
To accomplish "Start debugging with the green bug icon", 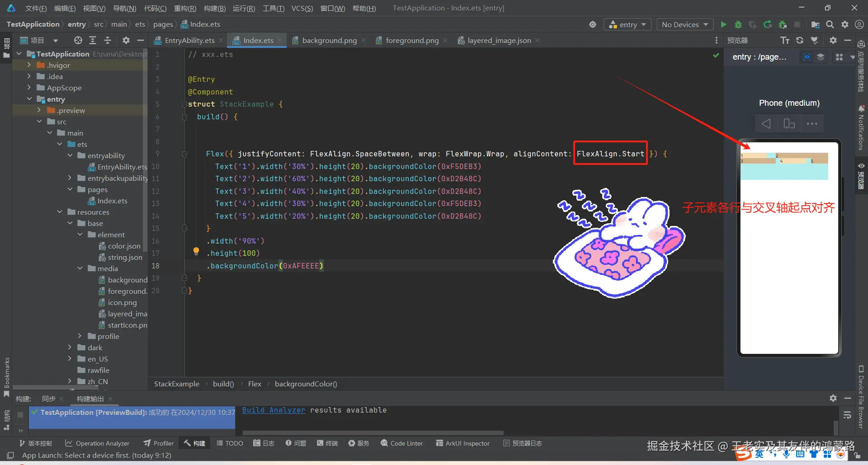I will coord(738,24).
